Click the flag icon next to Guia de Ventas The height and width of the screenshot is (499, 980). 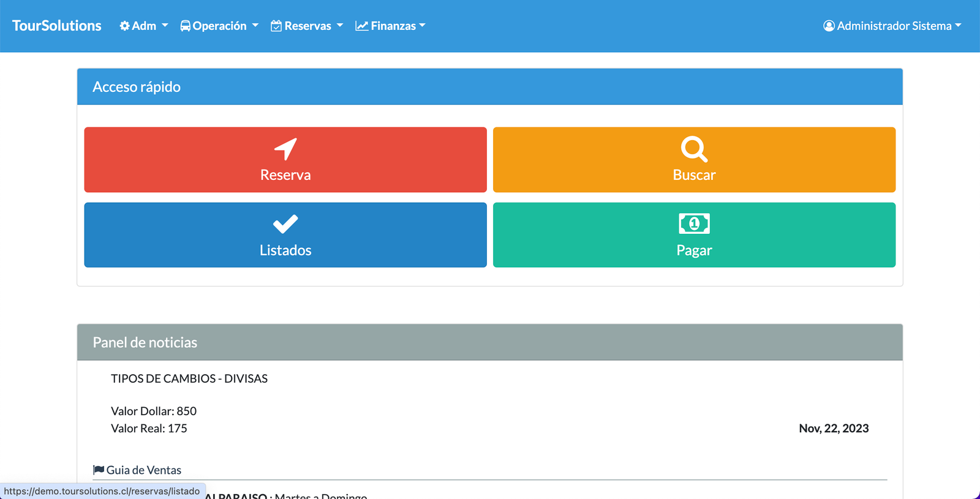tap(98, 470)
